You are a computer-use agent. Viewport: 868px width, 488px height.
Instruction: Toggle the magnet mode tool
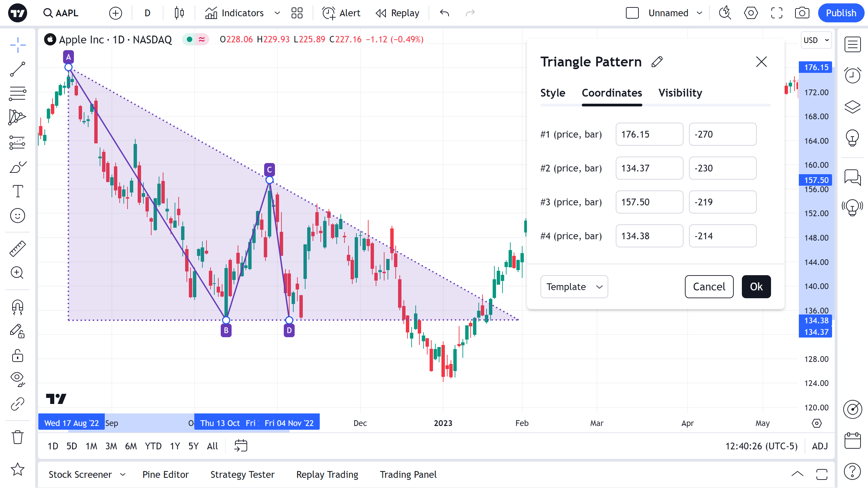coord(18,307)
